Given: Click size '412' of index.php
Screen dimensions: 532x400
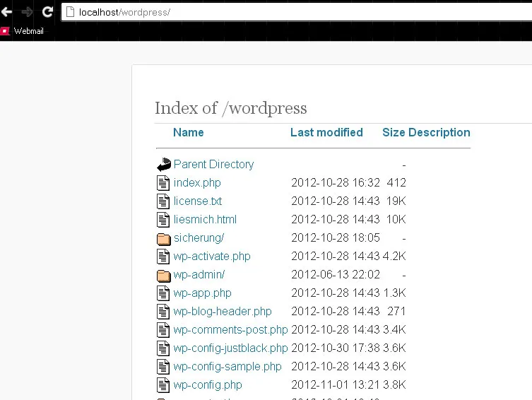Looking at the screenshot, I should click(396, 182).
